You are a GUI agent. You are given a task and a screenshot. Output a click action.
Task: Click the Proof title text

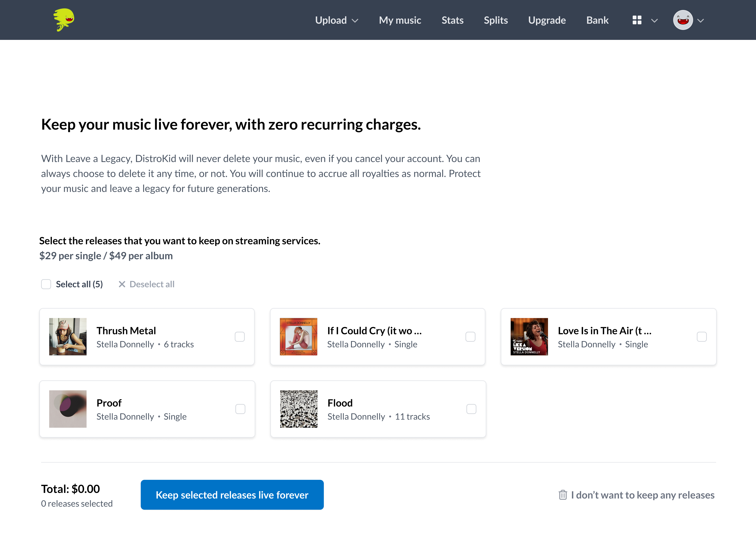(x=109, y=403)
